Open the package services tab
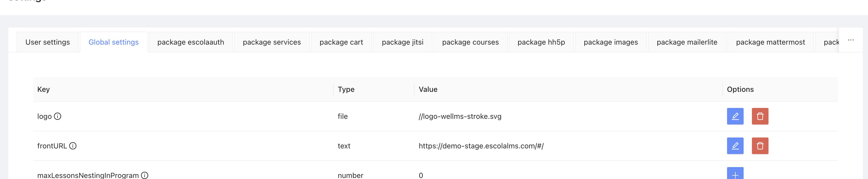The width and height of the screenshot is (868, 179). pos(271,42)
